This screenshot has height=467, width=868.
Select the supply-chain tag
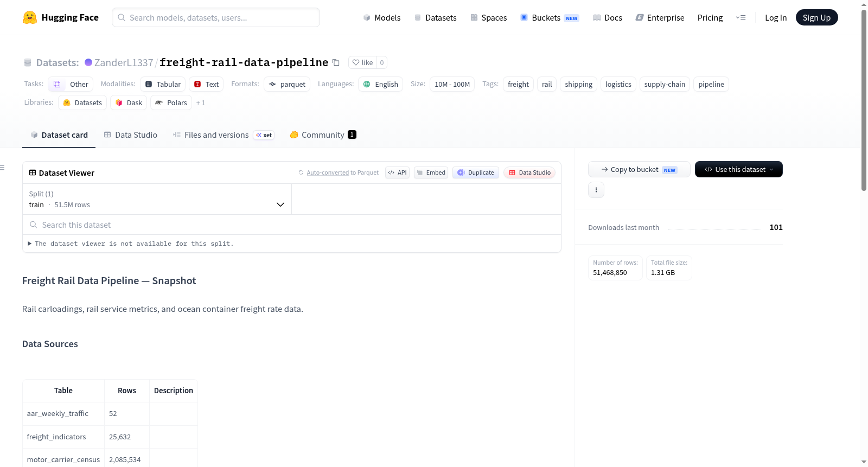click(x=665, y=84)
